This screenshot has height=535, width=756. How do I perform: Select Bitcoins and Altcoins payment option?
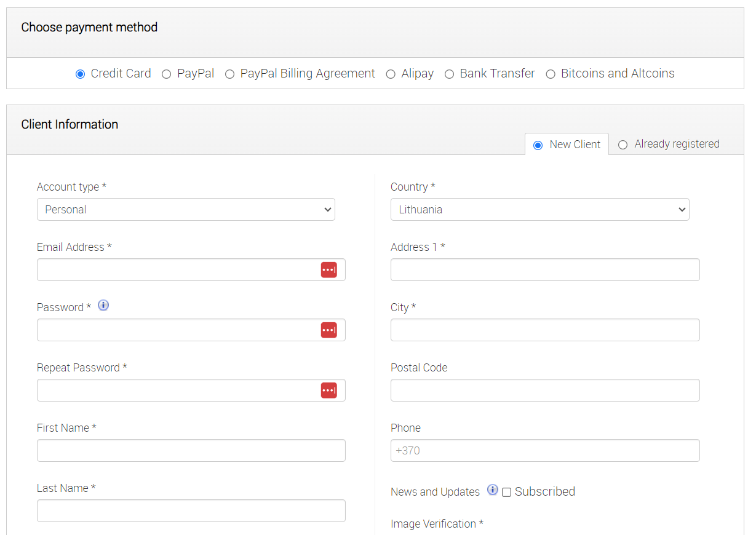pyautogui.click(x=551, y=74)
